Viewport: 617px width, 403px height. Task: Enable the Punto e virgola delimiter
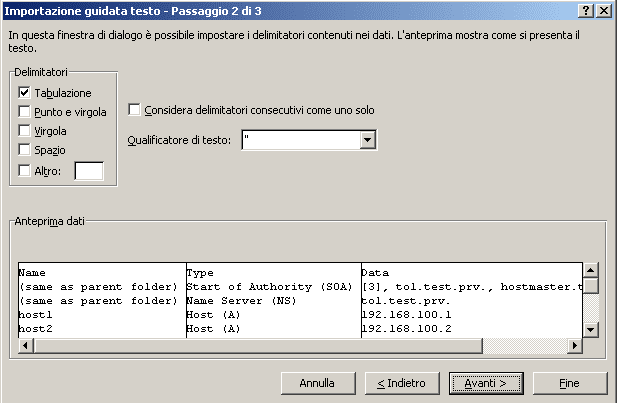24,111
